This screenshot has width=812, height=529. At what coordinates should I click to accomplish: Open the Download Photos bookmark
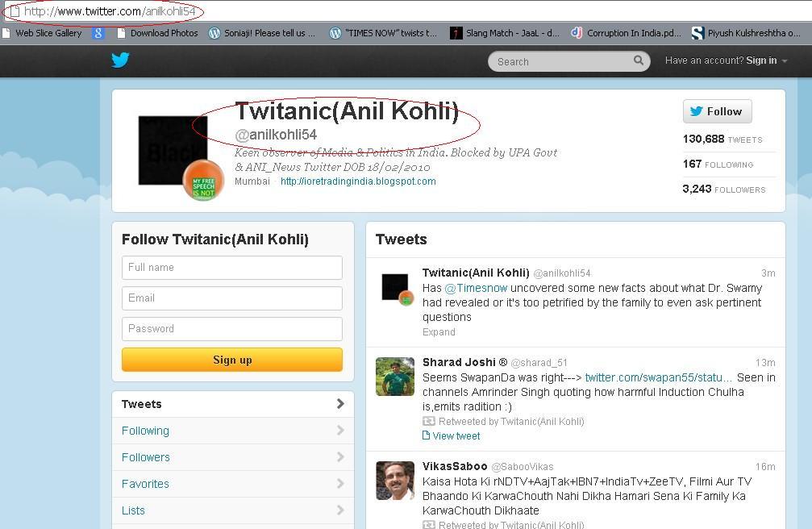(x=158, y=33)
